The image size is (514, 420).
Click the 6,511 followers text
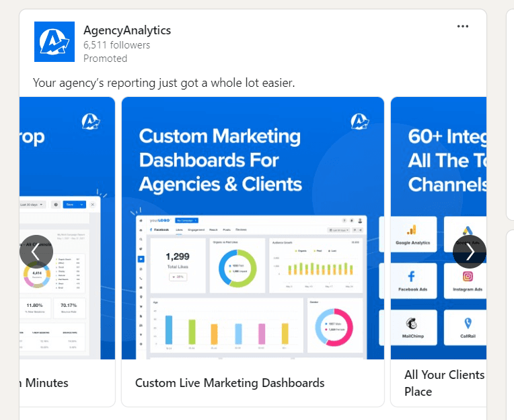point(117,45)
